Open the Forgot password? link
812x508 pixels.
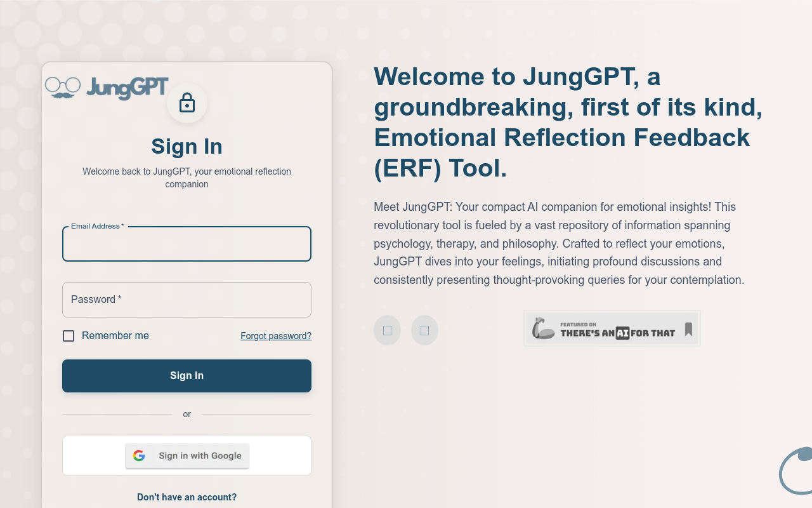[x=276, y=336]
